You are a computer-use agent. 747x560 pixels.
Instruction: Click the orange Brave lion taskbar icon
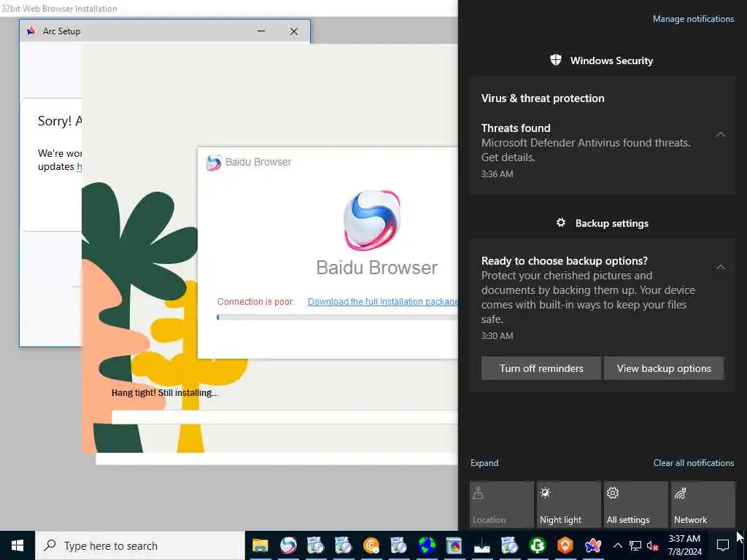(x=565, y=545)
